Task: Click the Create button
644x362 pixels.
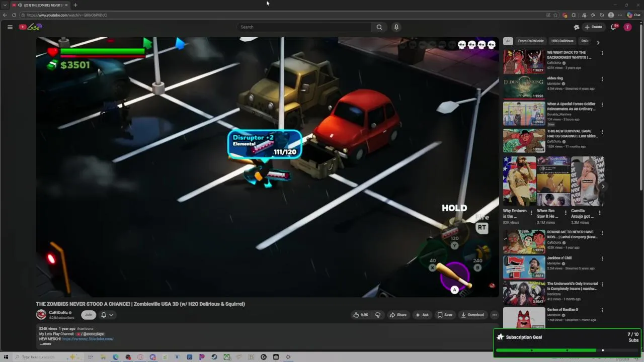Action: 594,27
